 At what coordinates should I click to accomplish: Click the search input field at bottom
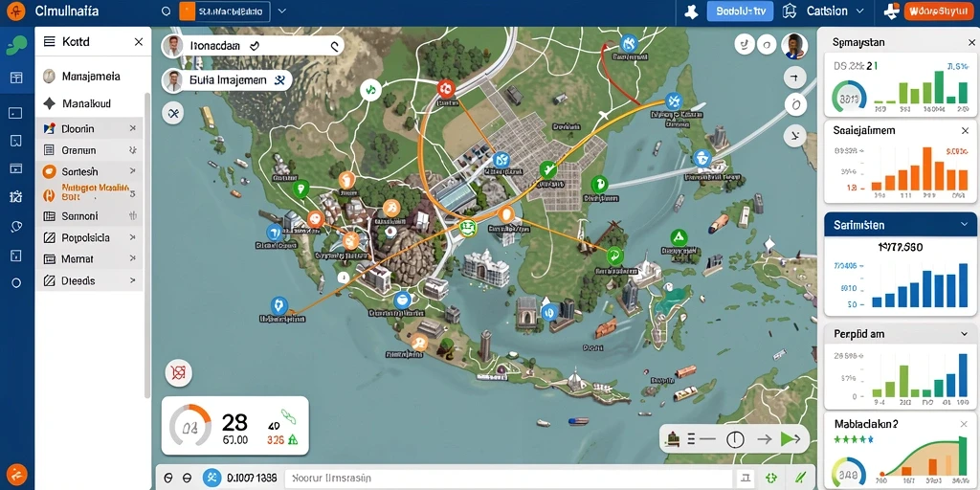[x=508, y=479]
